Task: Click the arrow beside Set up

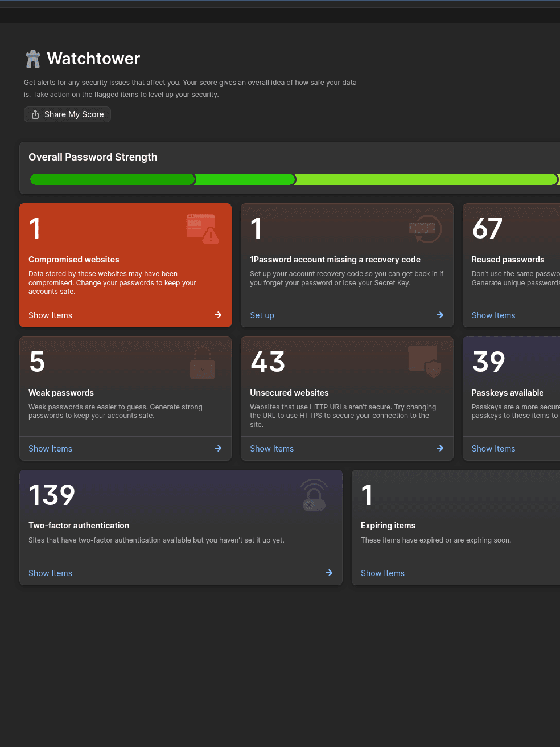Action: pos(440,315)
